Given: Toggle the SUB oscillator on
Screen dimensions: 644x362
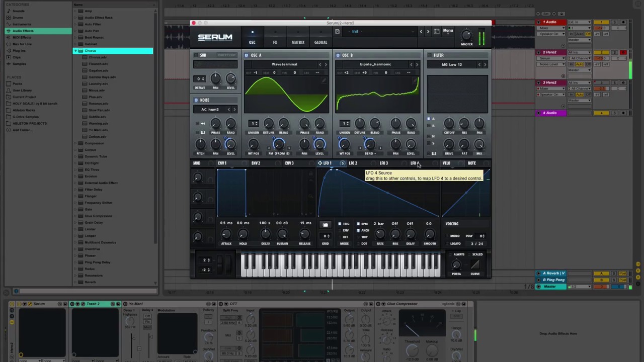Looking at the screenshot, I should [196, 55].
